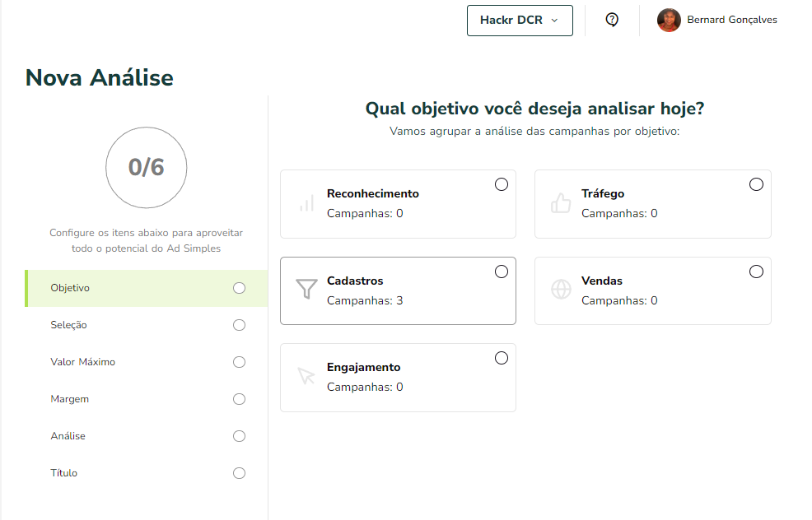Open the Margem step in sidebar
The height and width of the screenshot is (520, 812).
(x=147, y=399)
